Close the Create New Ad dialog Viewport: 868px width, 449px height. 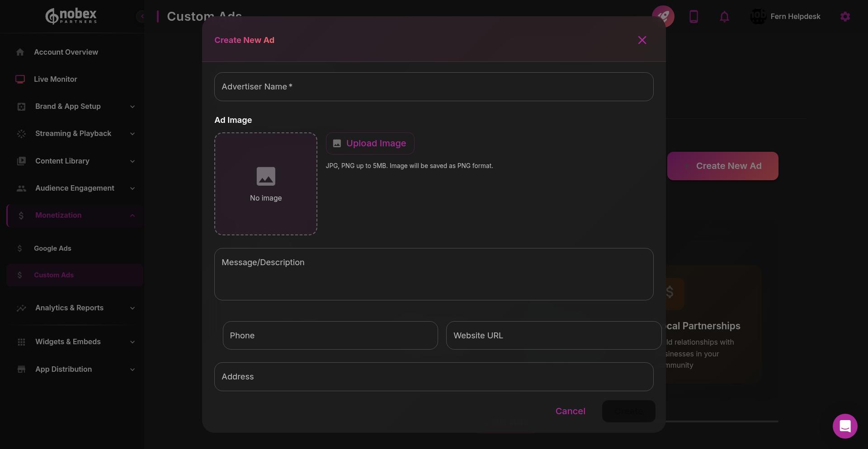point(642,40)
